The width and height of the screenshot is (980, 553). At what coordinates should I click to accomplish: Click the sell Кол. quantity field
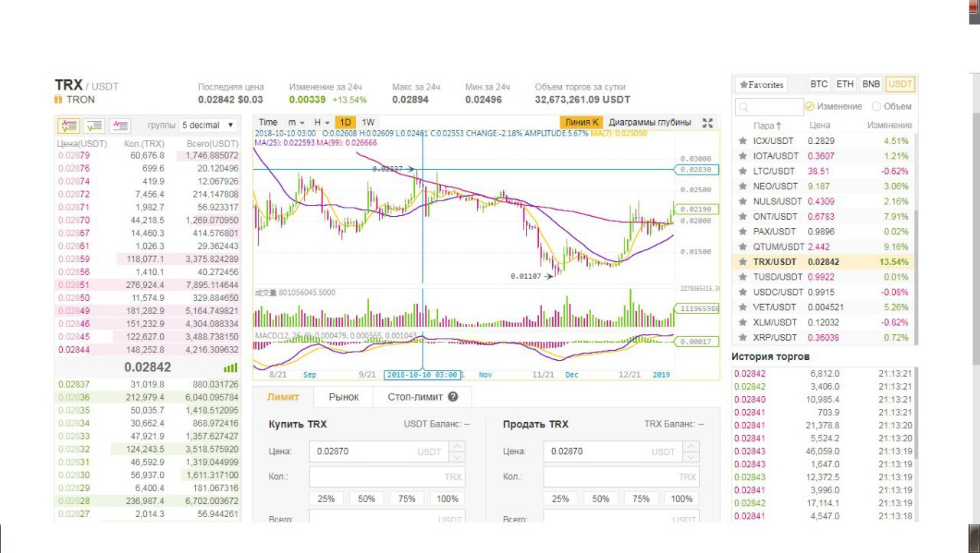pos(622,476)
